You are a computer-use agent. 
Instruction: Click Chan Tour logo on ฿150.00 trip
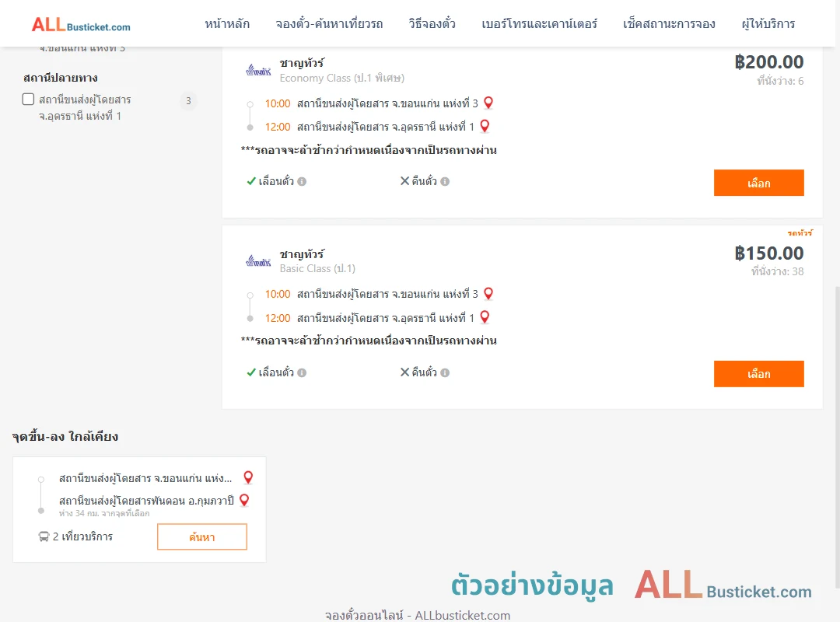258,261
